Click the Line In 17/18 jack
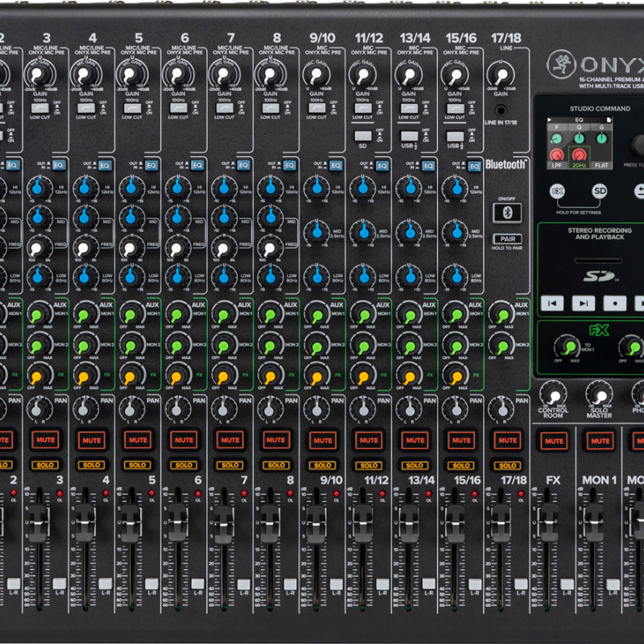Image resolution: width=644 pixels, height=644 pixels. point(501,110)
